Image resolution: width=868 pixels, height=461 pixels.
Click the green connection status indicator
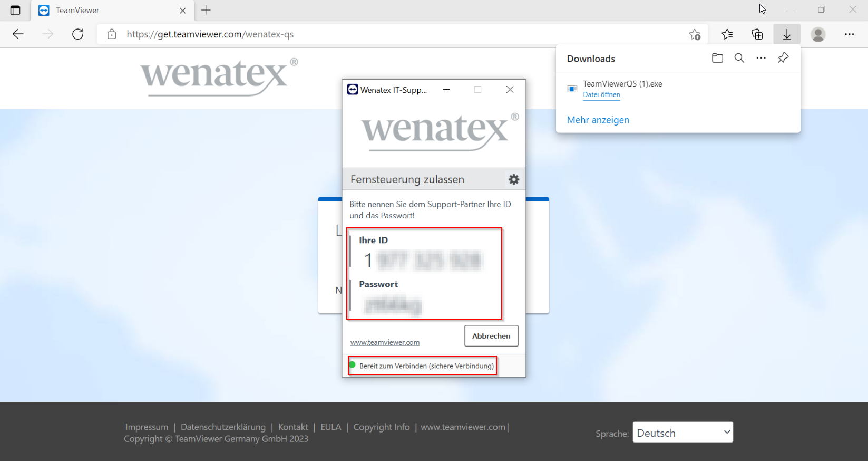[x=352, y=365]
